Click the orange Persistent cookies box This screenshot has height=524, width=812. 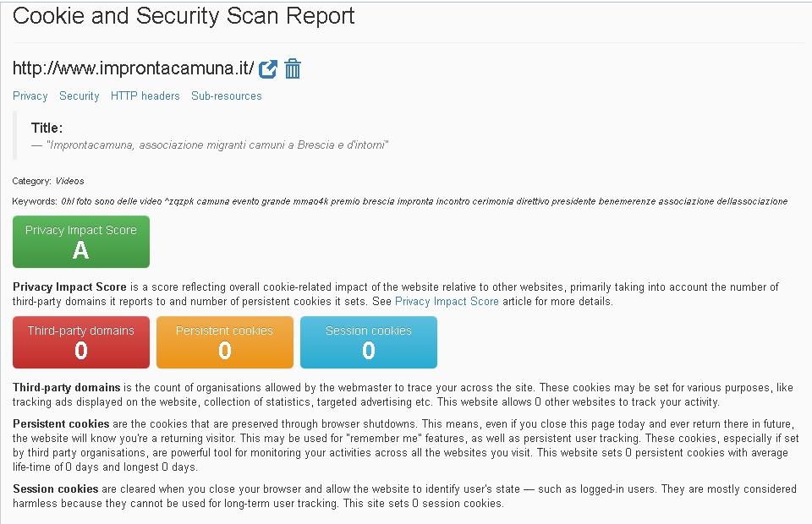click(225, 342)
